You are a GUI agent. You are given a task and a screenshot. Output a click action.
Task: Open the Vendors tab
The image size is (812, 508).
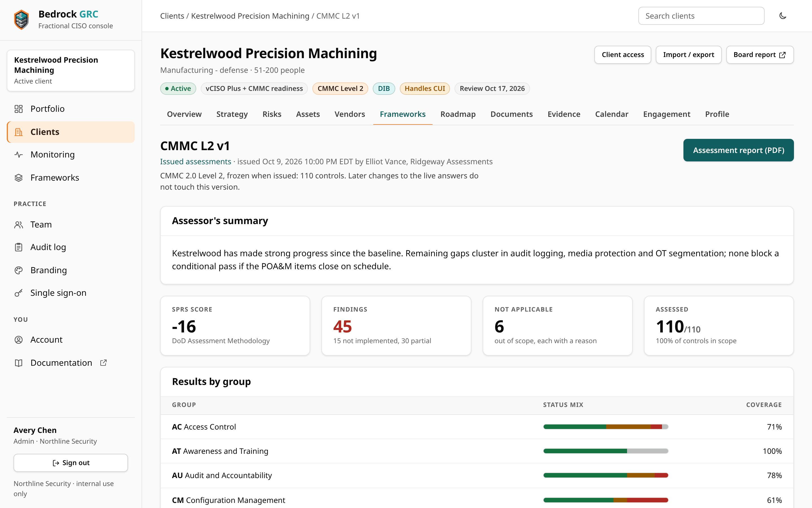click(x=350, y=114)
